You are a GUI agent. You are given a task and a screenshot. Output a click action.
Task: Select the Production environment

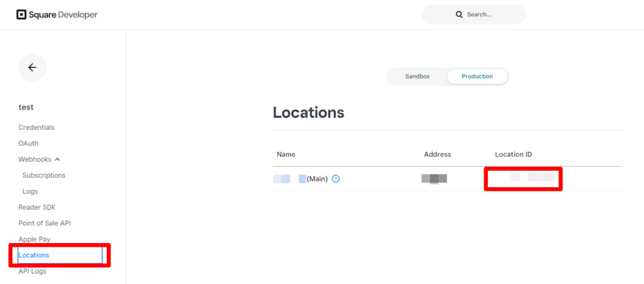click(x=477, y=76)
